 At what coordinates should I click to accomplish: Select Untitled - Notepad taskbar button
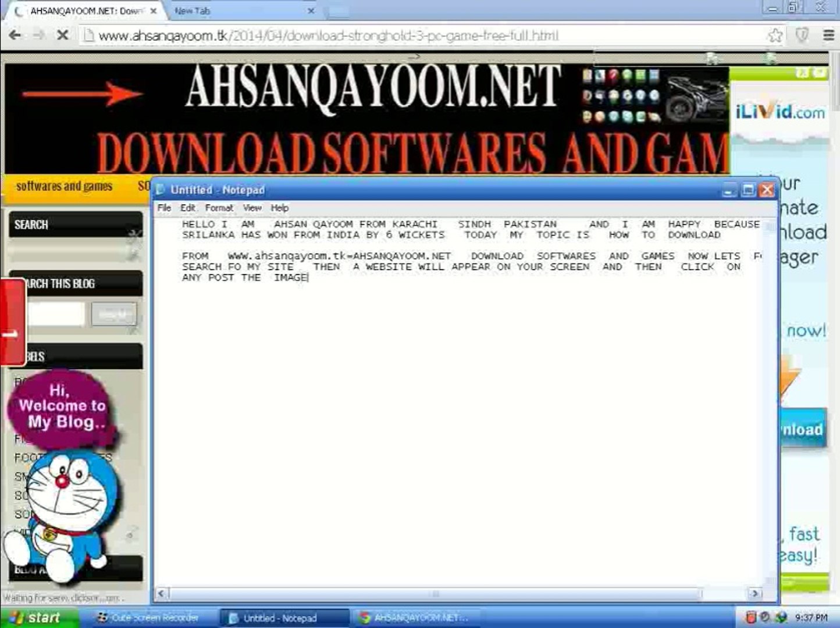tap(285, 618)
